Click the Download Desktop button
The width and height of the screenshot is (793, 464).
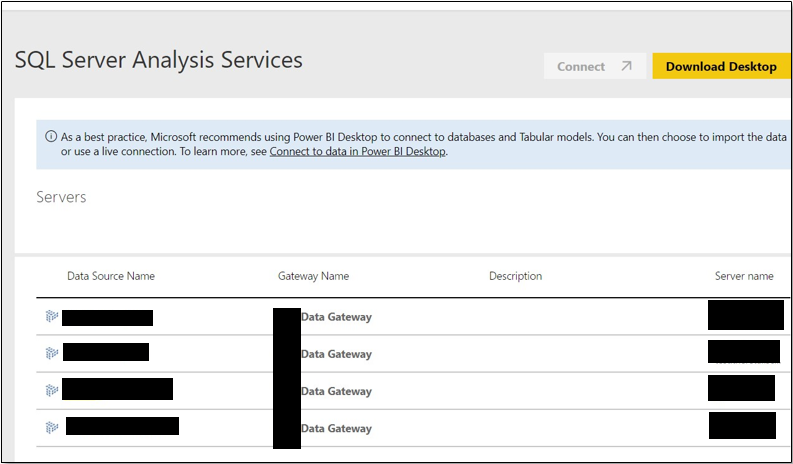pyautogui.click(x=721, y=66)
